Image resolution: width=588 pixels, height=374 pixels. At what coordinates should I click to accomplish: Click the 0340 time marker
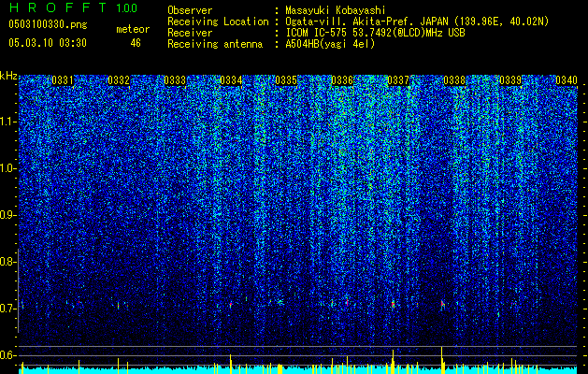coord(566,80)
